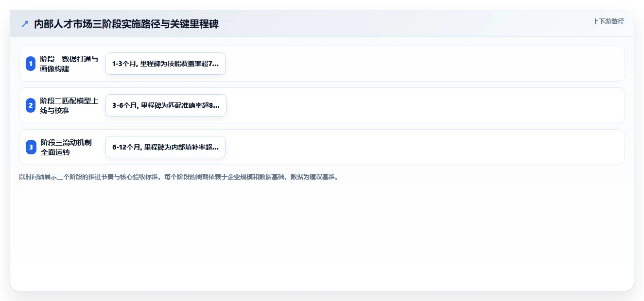Open the 6-12个月 milestone chip
This screenshot has height=301, width=644.
click(x=165, y=147)
